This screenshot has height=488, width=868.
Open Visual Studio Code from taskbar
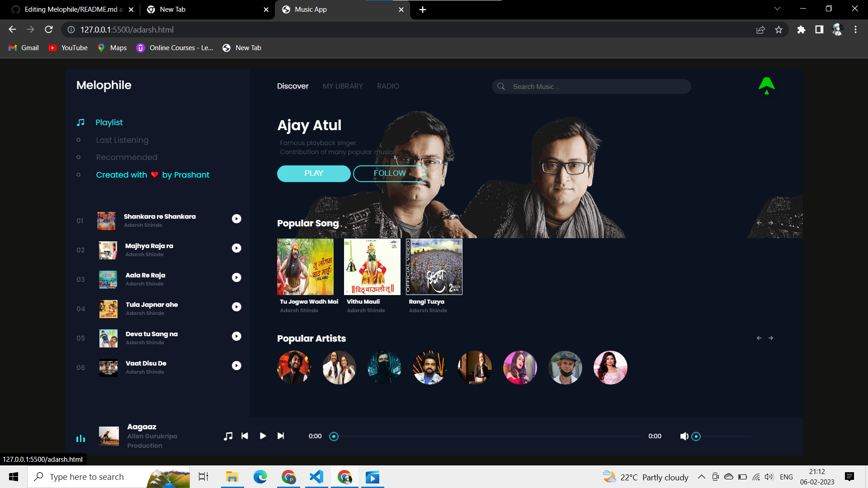[x=316, y=477]
